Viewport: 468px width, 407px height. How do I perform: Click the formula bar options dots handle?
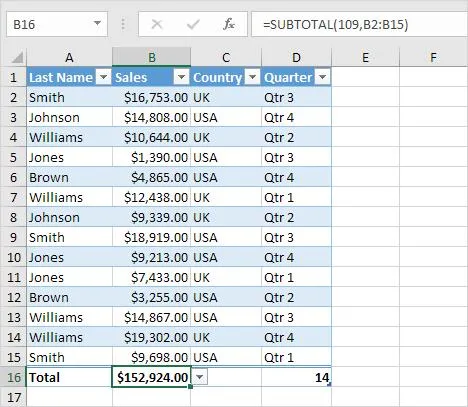click(123, 24)
